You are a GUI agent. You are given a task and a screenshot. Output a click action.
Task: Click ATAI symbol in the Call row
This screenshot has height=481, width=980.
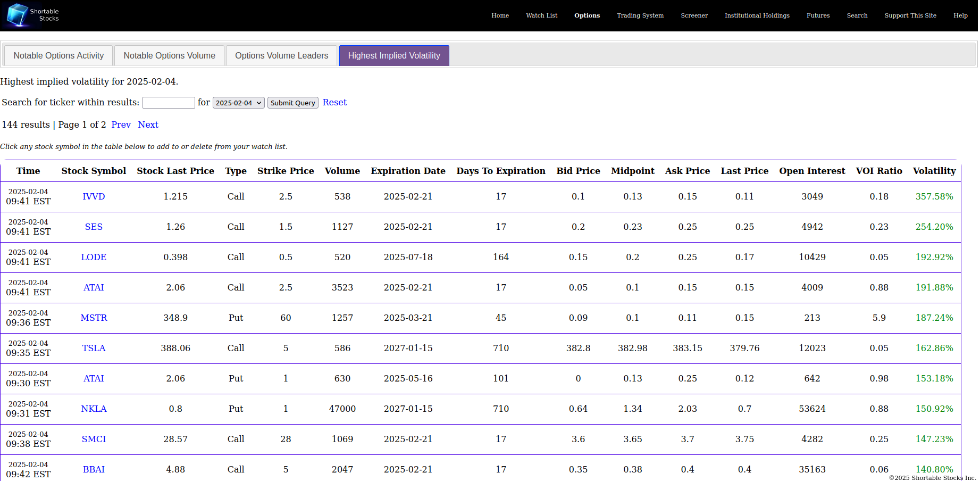pos(94,287)
